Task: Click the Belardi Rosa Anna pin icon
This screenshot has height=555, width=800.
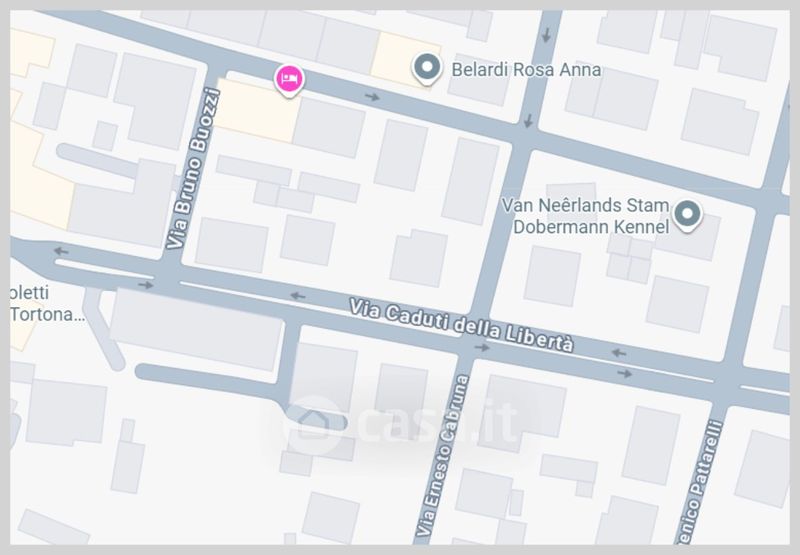Action: pos(427,68)
